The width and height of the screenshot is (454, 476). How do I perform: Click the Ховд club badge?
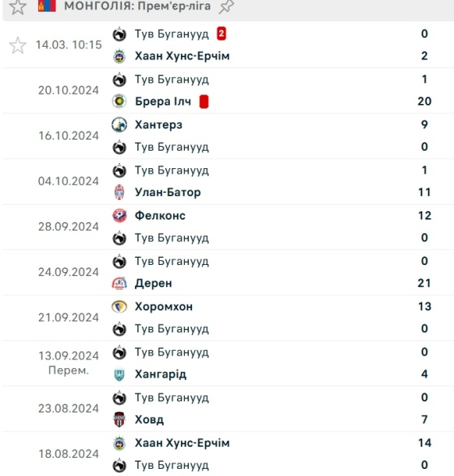(x=119, y=420)
